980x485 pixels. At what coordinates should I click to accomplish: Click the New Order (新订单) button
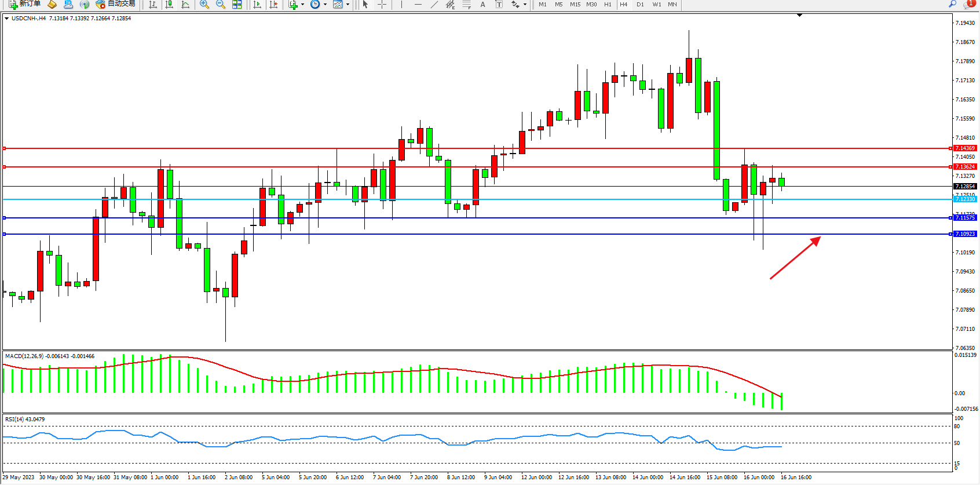coord(24,4)
